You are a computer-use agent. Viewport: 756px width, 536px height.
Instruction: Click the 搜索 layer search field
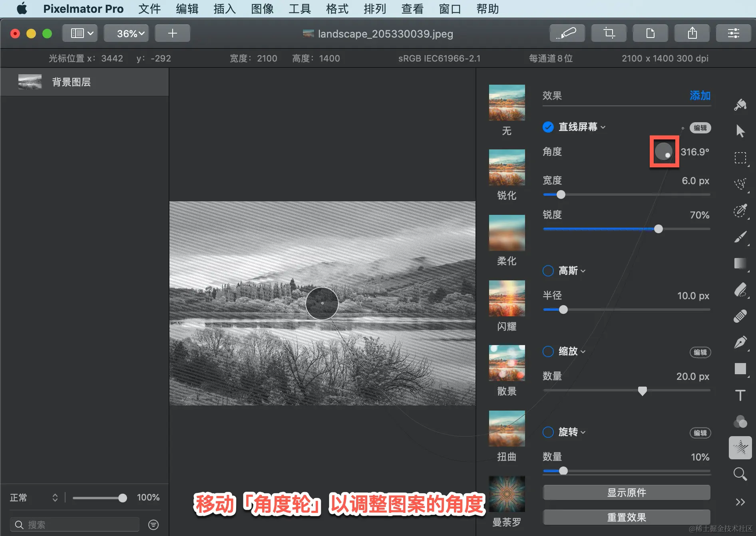[75, 524]
